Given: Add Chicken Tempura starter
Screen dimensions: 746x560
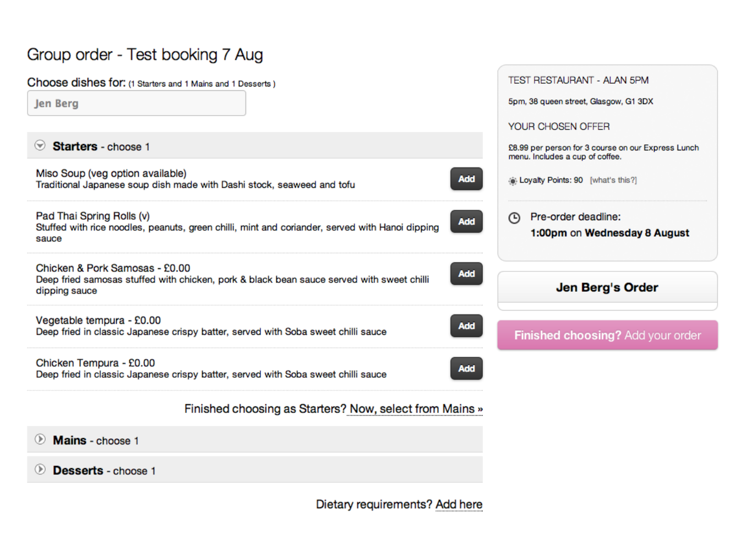Looking at the screenshot, I should coord(466,368).
